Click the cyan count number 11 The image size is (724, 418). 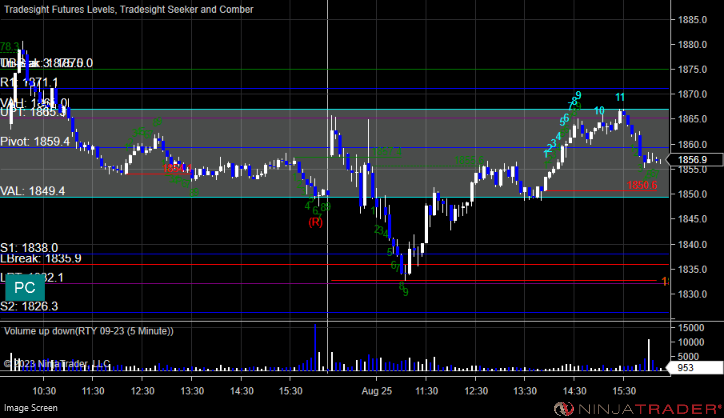click(x=620, y=97)
